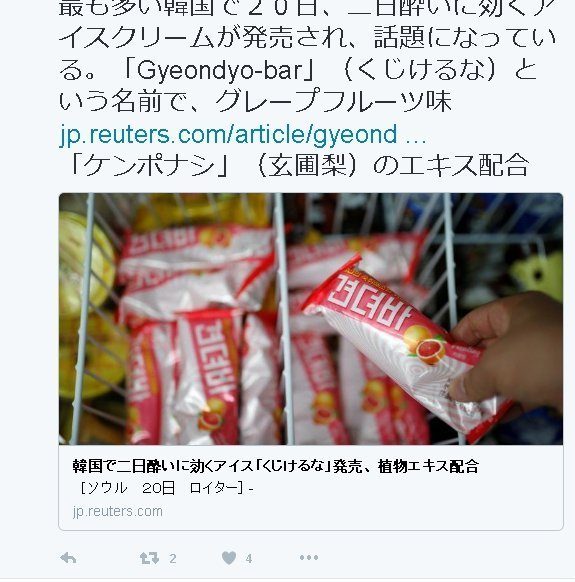Open the jp.reuters.com/article/gyeond link

228,134
